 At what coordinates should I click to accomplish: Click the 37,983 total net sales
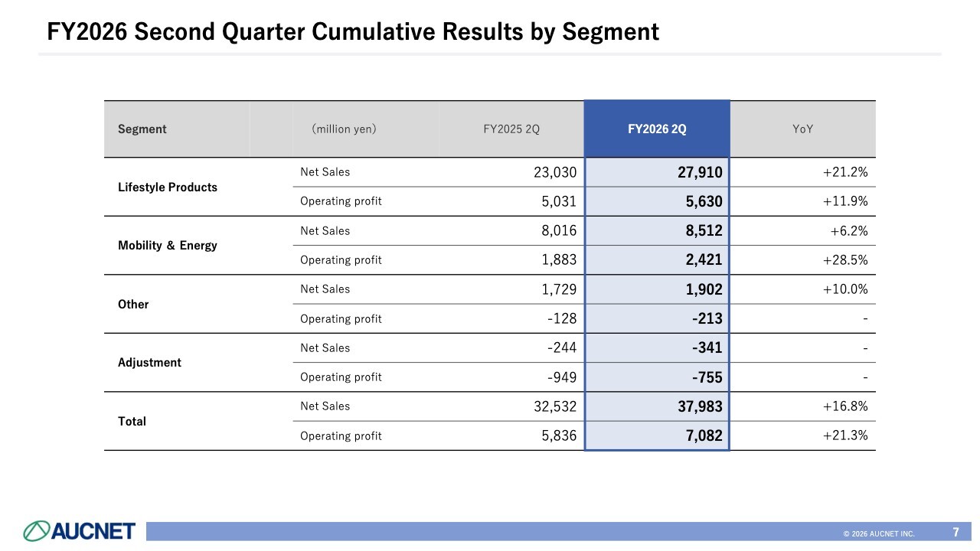[700, 406]
